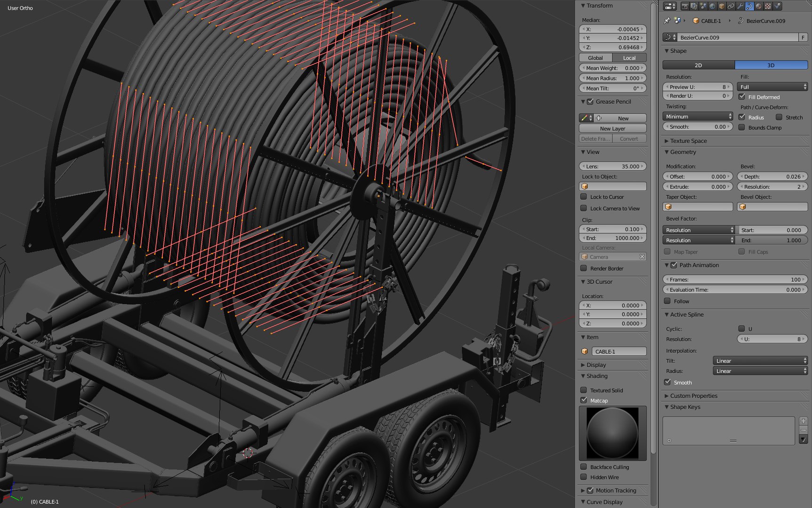Adjust the Bevel Factor End slider
The image size is (812, 508).
point(772,240)
